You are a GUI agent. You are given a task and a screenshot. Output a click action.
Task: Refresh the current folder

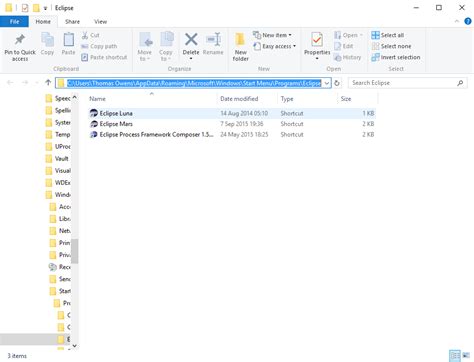click(337, 83)
